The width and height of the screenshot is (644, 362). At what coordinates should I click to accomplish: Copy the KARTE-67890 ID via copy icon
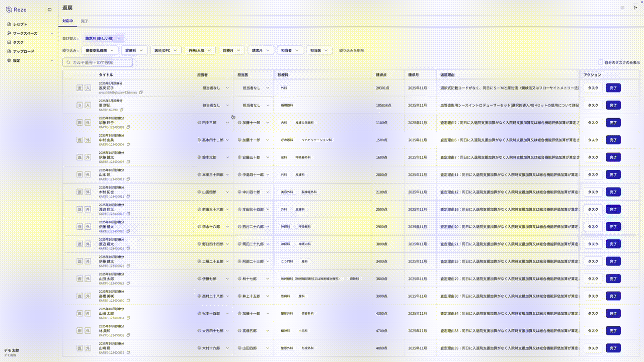(122, 110)
